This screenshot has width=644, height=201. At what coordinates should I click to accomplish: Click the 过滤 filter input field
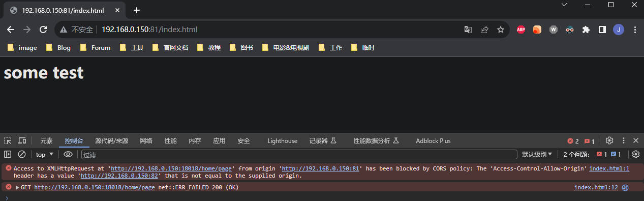coord(299,154)
